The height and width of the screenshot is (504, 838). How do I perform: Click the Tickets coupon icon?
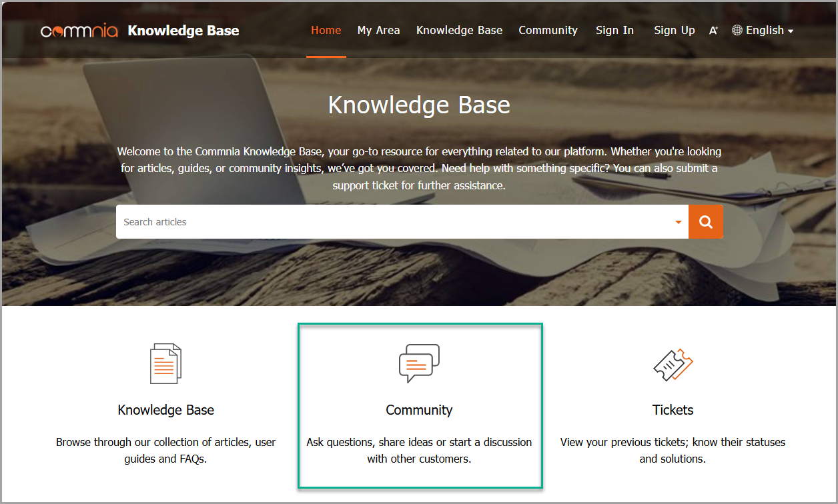(673, 364)
